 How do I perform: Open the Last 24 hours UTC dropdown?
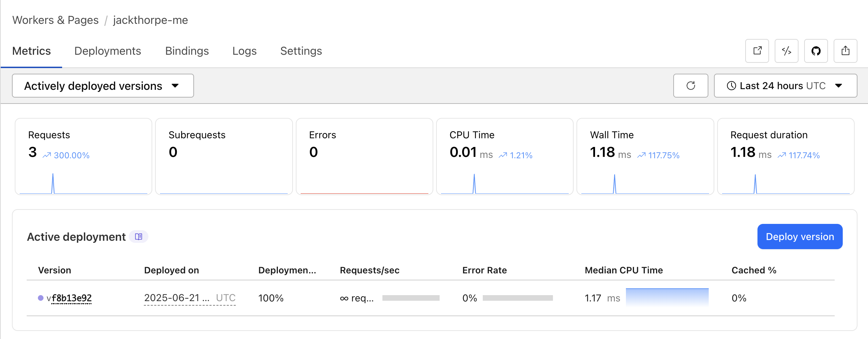[x=785, y=86]
